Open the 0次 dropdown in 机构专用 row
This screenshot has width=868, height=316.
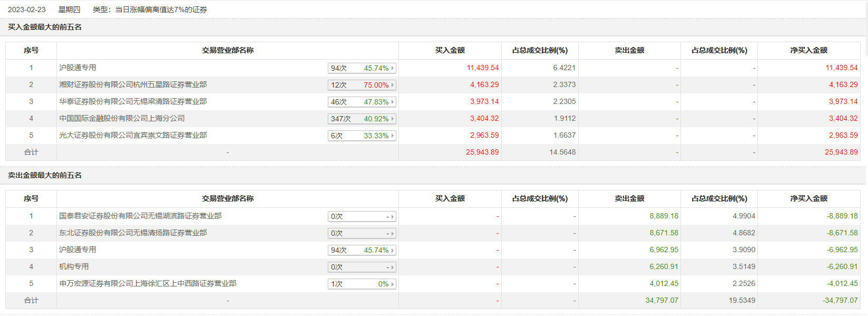[392, 267]
